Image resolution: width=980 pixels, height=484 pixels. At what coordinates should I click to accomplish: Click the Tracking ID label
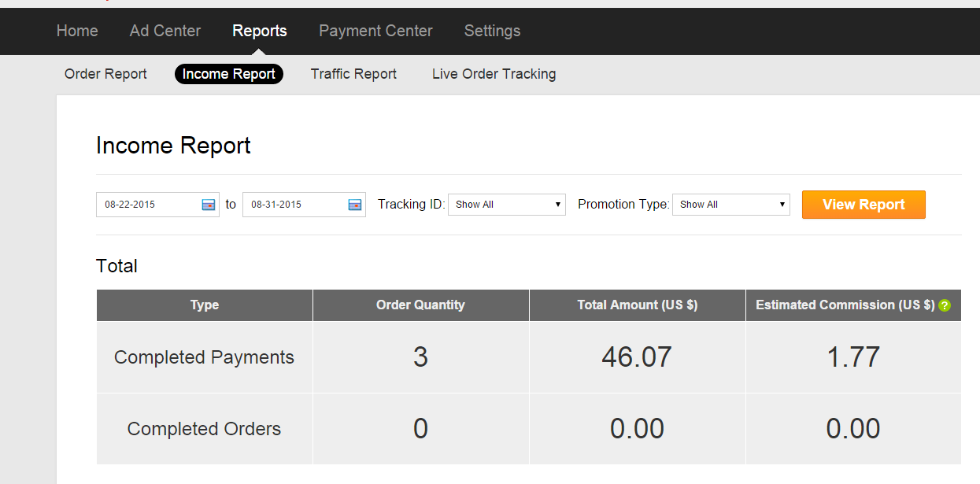(412, 205)
